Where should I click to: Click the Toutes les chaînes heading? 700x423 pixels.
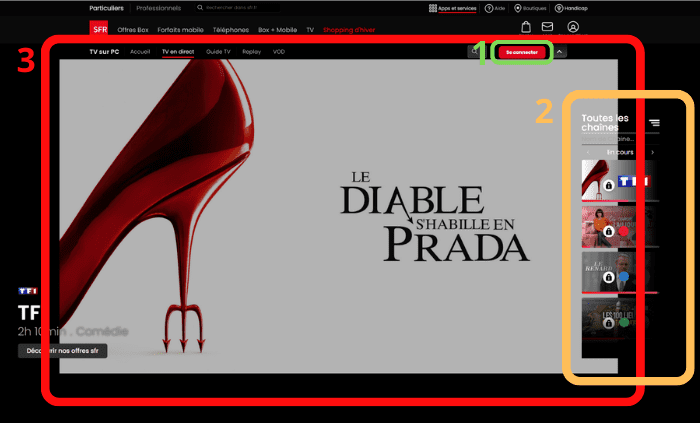pos(605,123)
